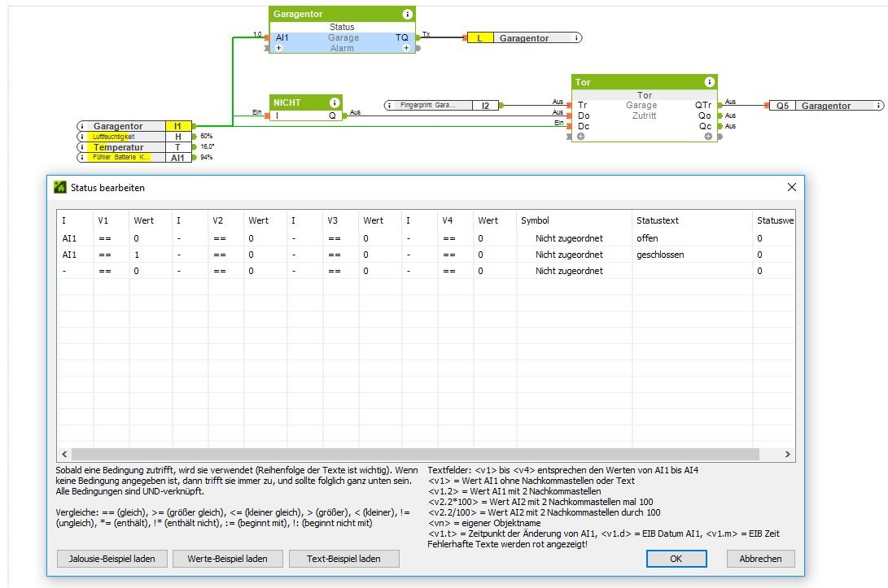
Task: Select the Garagentor status block title
Action: pyautogui.click(x=298, y=14)
